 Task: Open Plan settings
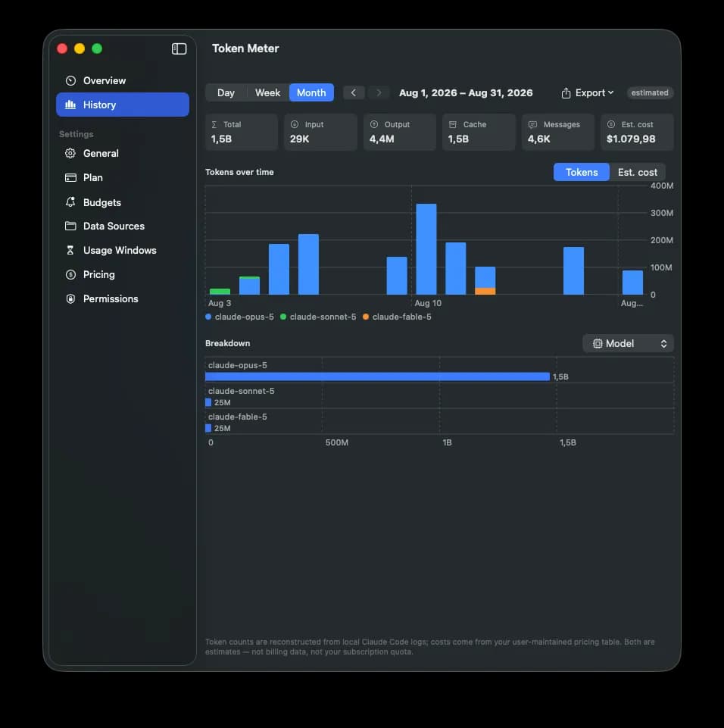coord(123,177)
